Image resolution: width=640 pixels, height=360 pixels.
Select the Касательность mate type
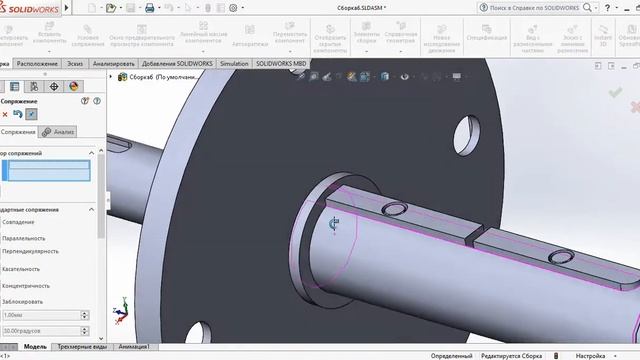click(21, 269)
